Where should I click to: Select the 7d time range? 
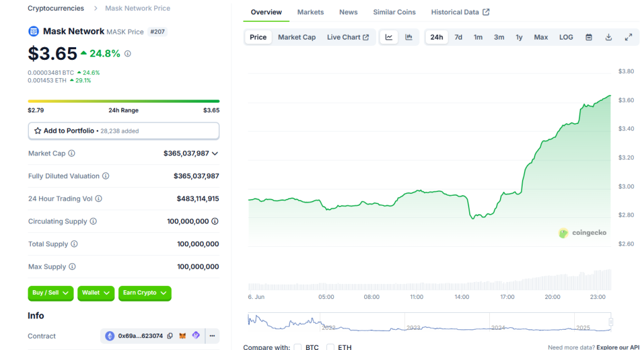click(458, 37)
